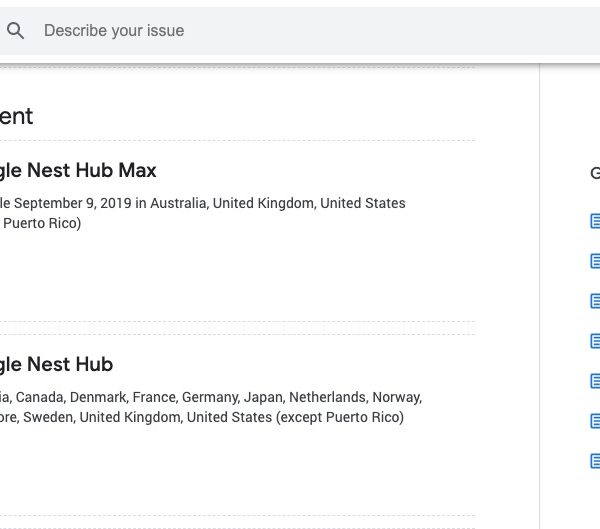Click the Nest Hub Max heading
Screen dimensions: 600x529
click(78, 171)
